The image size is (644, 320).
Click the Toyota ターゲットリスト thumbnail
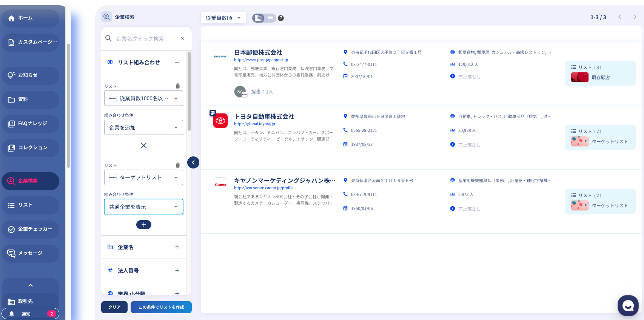tap(580, 141)
